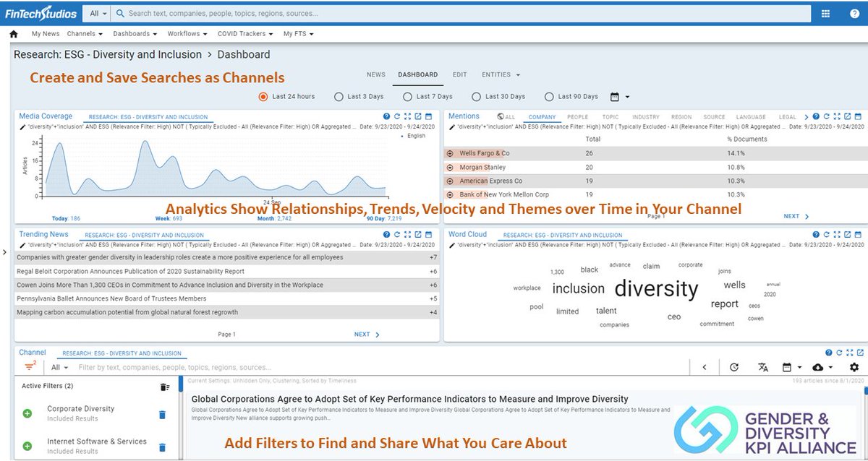Expand Media Coverage widget to fullscreen

point(408,116)
